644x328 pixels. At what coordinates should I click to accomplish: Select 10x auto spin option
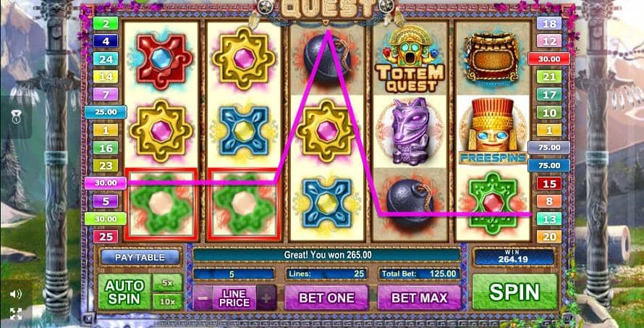pos(168,302)
